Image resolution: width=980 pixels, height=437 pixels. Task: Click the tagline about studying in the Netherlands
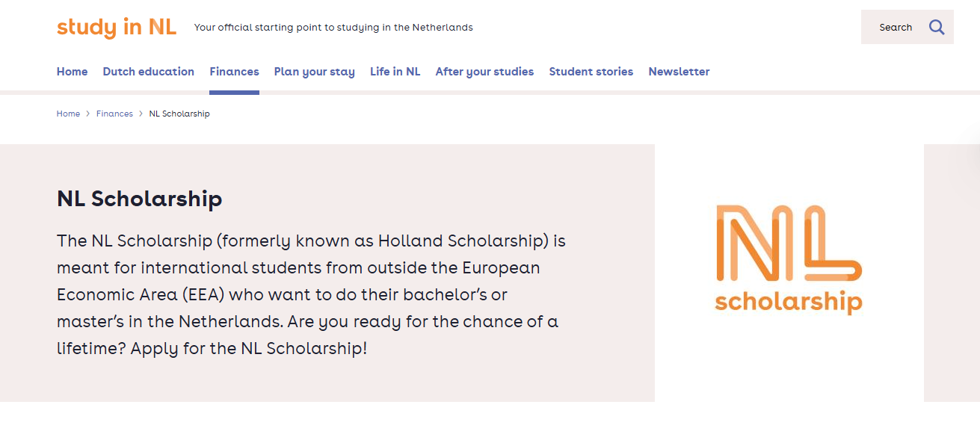[333, 27]
